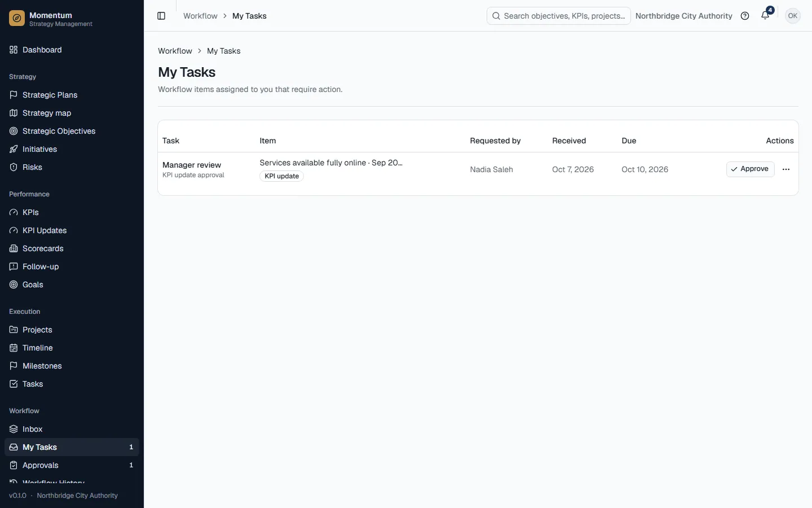Click the Scorecards icon
812x508 pixels.
[x=14, y=248]
